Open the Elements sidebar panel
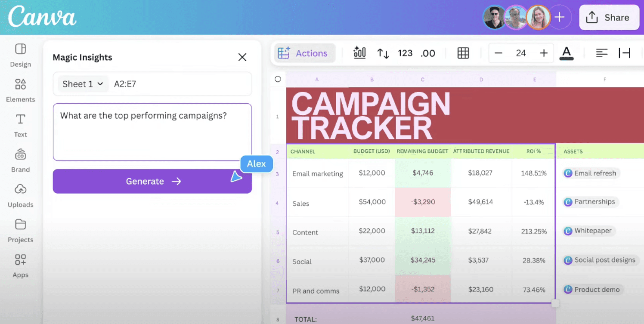Image resolution: width=644 pixels, height=324 pixels. (x=20, y=90)
